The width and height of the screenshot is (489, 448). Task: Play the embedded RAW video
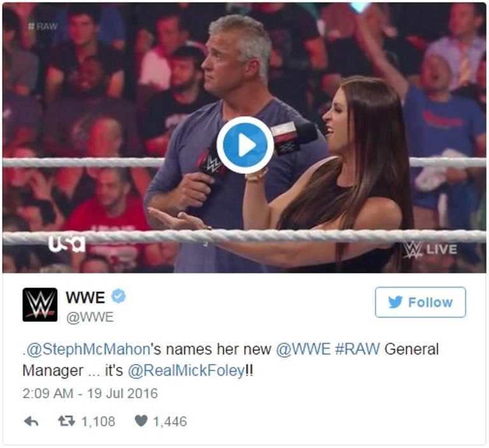point(245,145)
